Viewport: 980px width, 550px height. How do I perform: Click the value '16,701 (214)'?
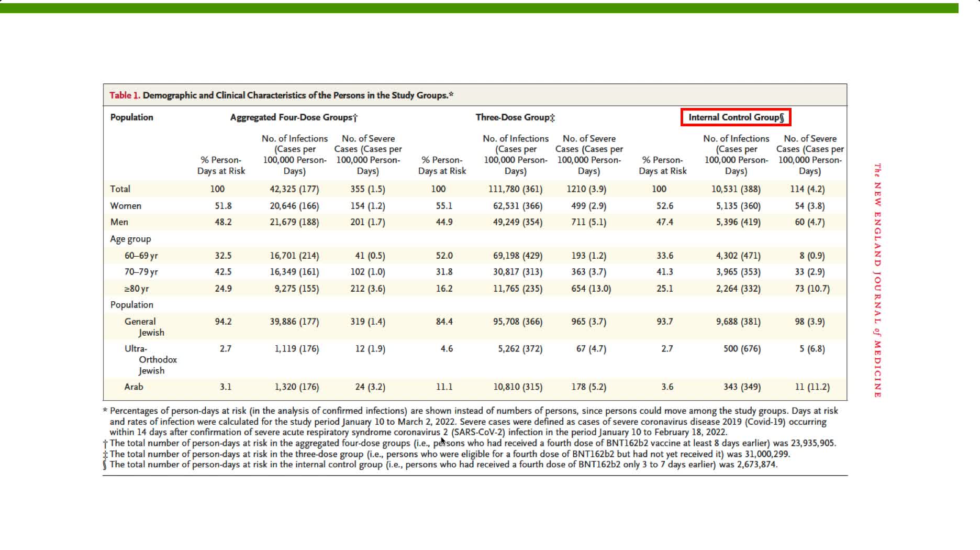point(294,256)
